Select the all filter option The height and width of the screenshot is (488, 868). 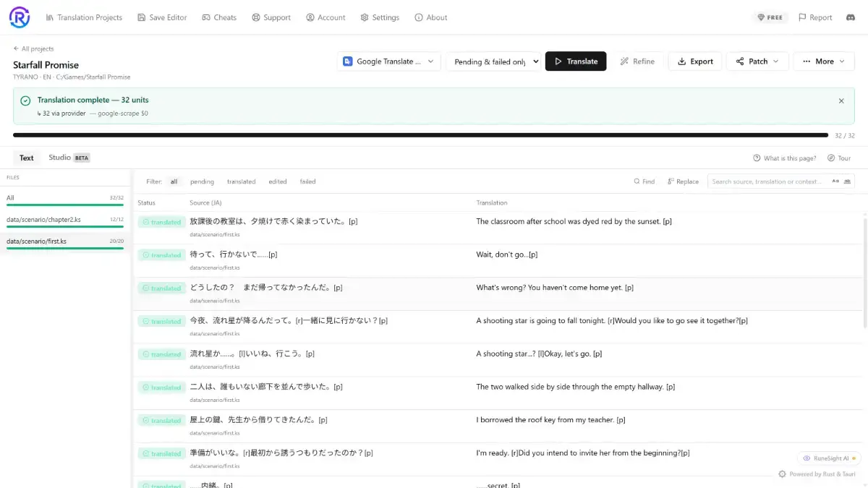pos(174,181)
